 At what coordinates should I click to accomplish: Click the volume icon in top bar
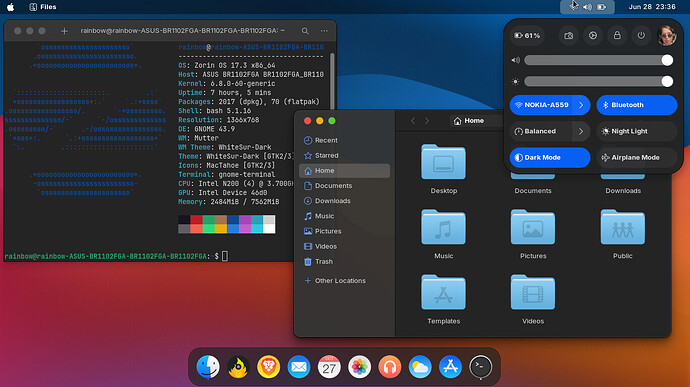587,7
